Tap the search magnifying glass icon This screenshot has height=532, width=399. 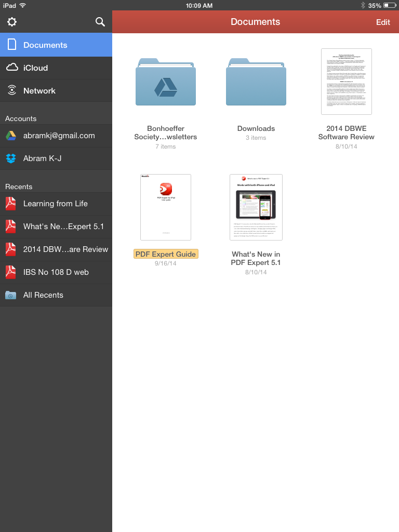pos(100,22)
